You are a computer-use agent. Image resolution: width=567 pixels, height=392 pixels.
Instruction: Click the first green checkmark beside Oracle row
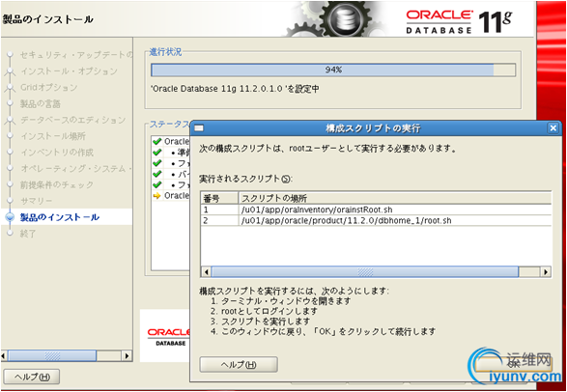[x=156, y=141]
